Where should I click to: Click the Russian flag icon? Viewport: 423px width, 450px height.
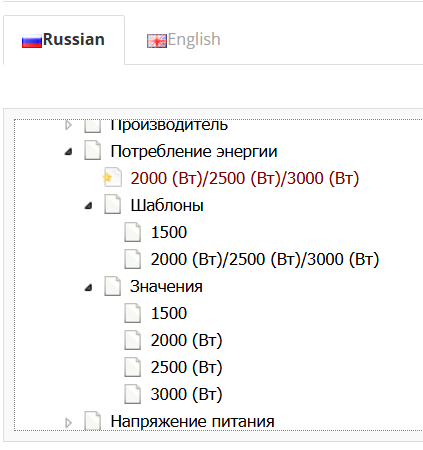(x=32, y=41)
